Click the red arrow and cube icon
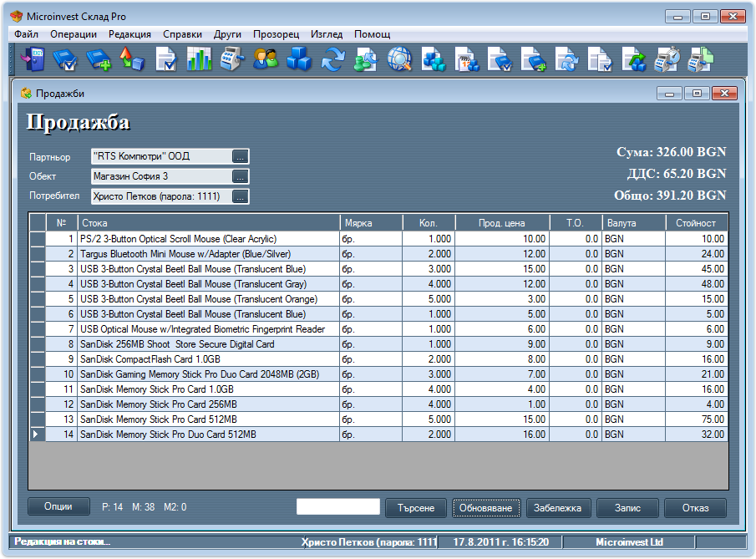The width and height of the screenshot is (756, 559). 132,59
